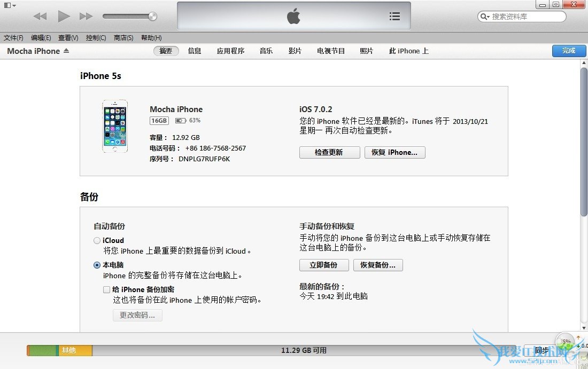
Task: Enable 给 iPhone 备份加密 checkbox
Action: tap(107, 289)
